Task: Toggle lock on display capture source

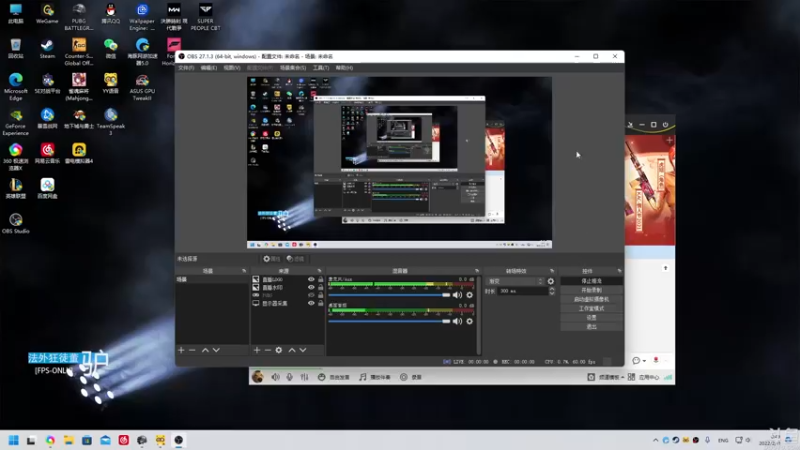Action: (x=320, y=303)
